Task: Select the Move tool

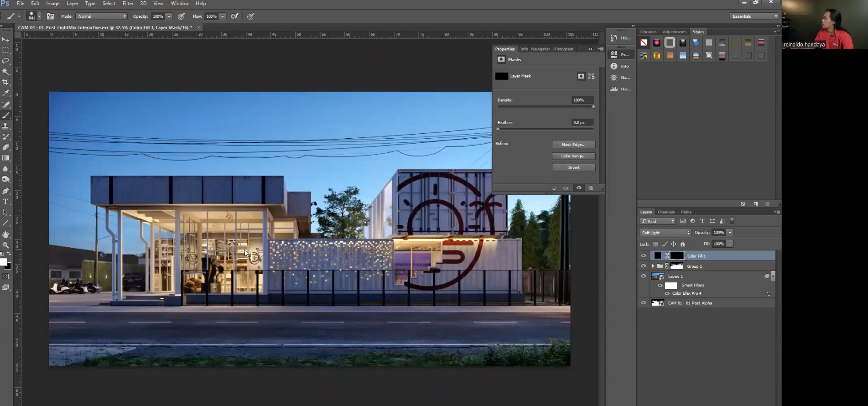Action: point(6,40)
